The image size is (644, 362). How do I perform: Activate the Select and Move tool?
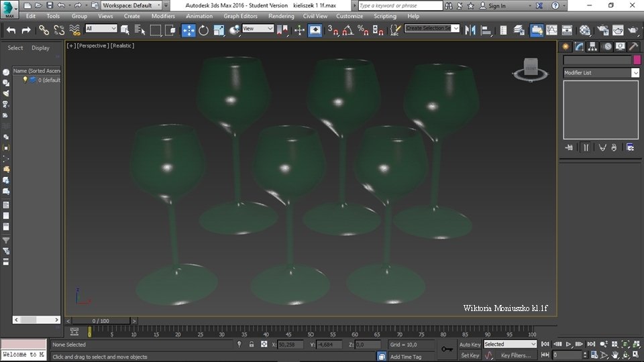(189, 30)
